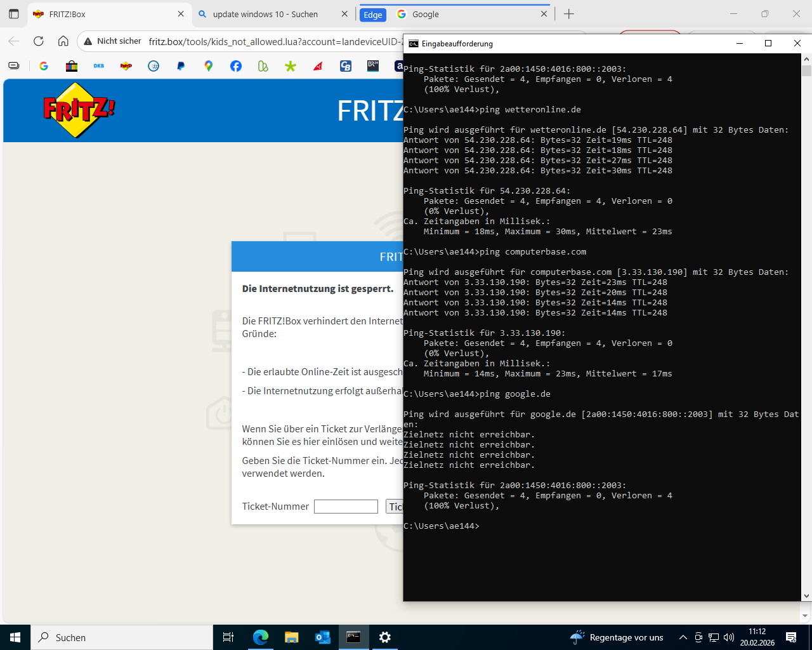The width and height of the screenshot is (812, 650).
Task: Open a new browser tab
Action: [569, 14]
